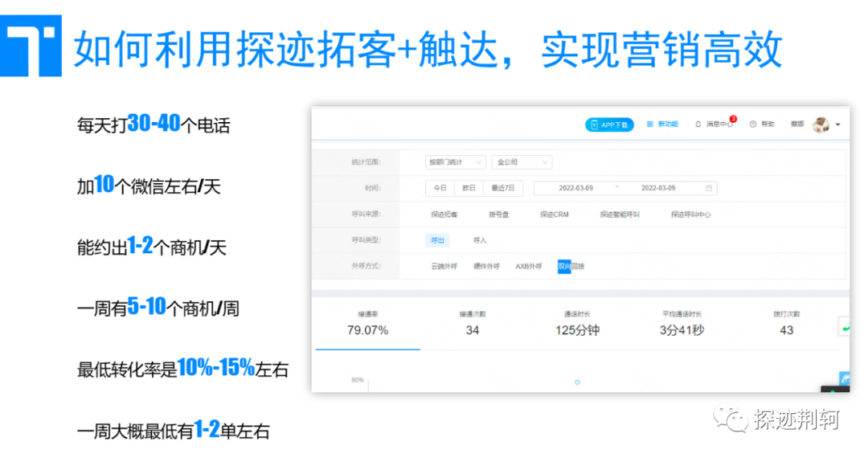Click the APP下载 download button
Viewport: 868px width, 458px height.
(x=609, y=125)
